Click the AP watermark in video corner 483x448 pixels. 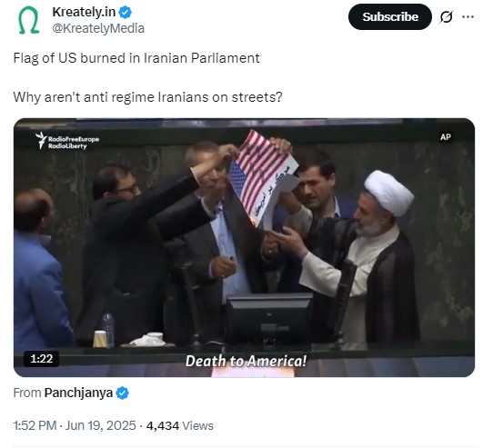coord(446,137)
